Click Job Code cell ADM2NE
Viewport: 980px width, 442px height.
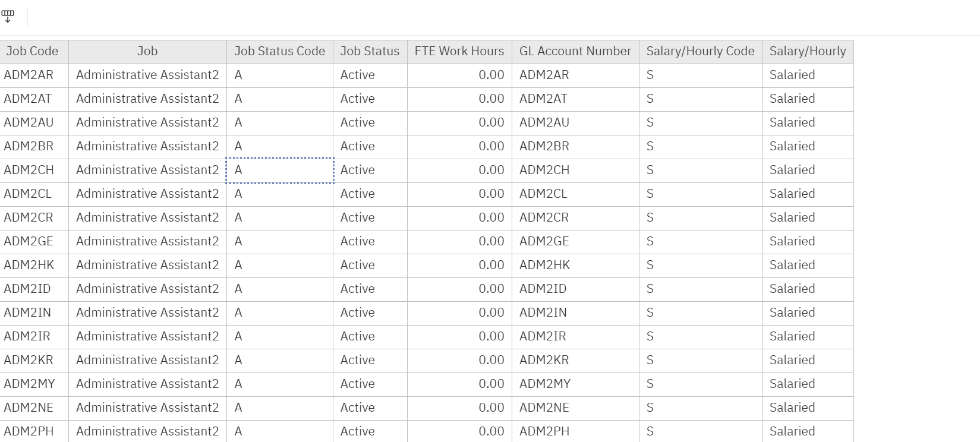click(34, 408)
